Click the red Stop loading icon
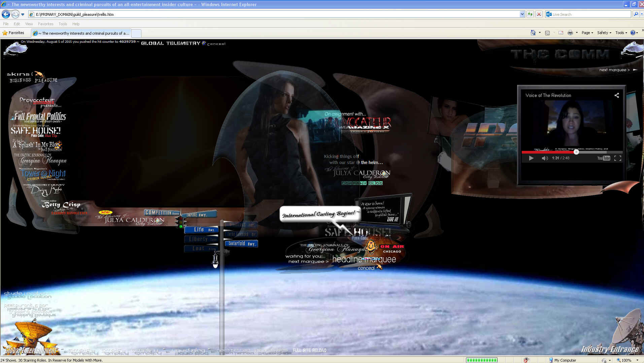The height and width of the screenshot is (363, 644). click(x=539, y=14)
